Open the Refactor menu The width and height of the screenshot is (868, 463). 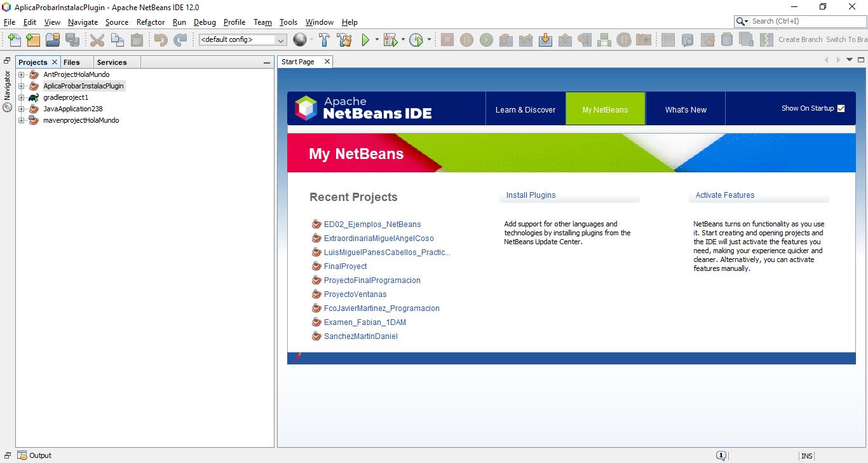click(x=151, y=22)
